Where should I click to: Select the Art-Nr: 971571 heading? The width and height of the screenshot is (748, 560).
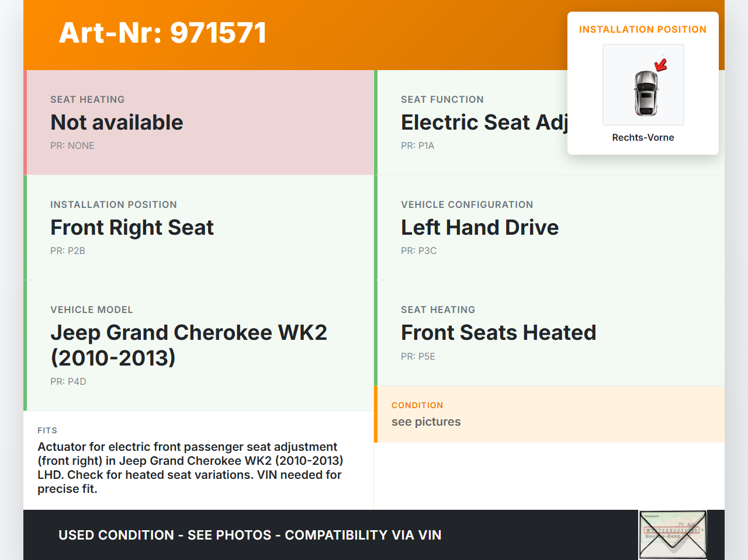coord(162,33)
